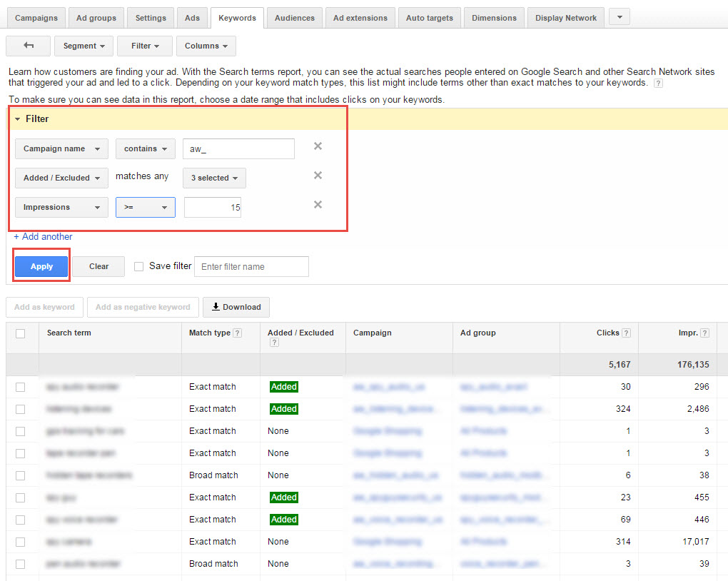Open the Segment dropdown
This screenshot has width=728, height=581.
pos(83,46)
